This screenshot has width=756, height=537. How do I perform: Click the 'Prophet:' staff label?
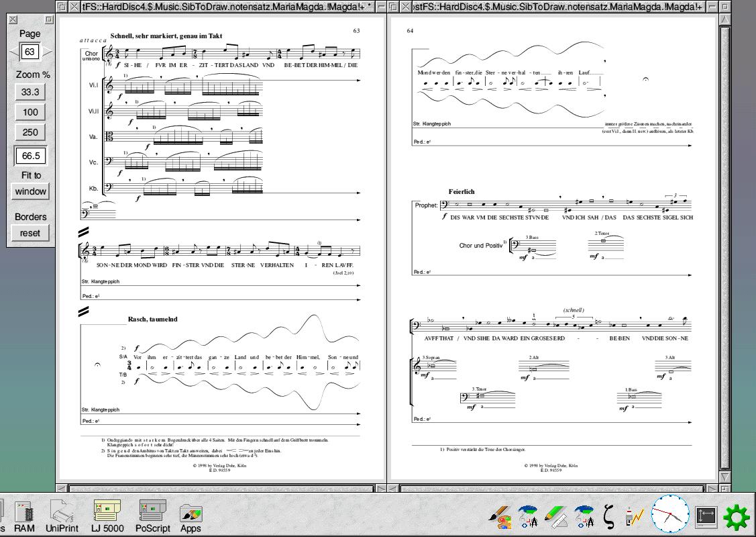426,205
